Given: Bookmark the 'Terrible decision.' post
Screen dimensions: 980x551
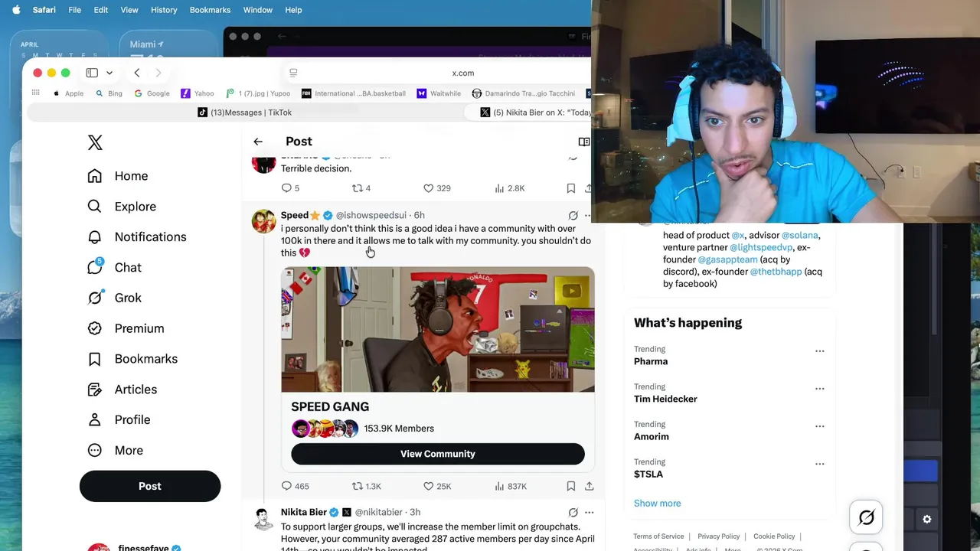Looking at the screenshot, I should (x=571, y=188).
